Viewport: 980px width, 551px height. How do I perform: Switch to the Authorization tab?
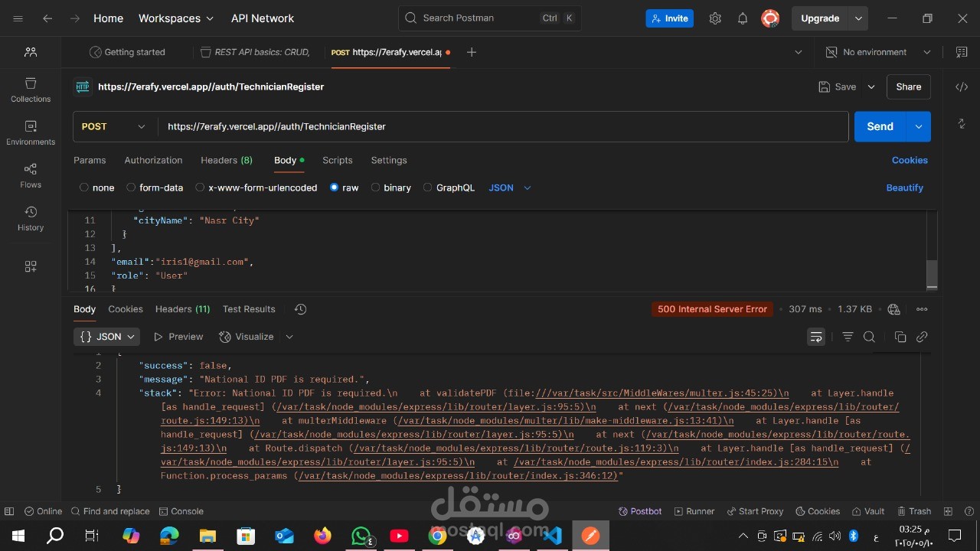coord(153,160)
